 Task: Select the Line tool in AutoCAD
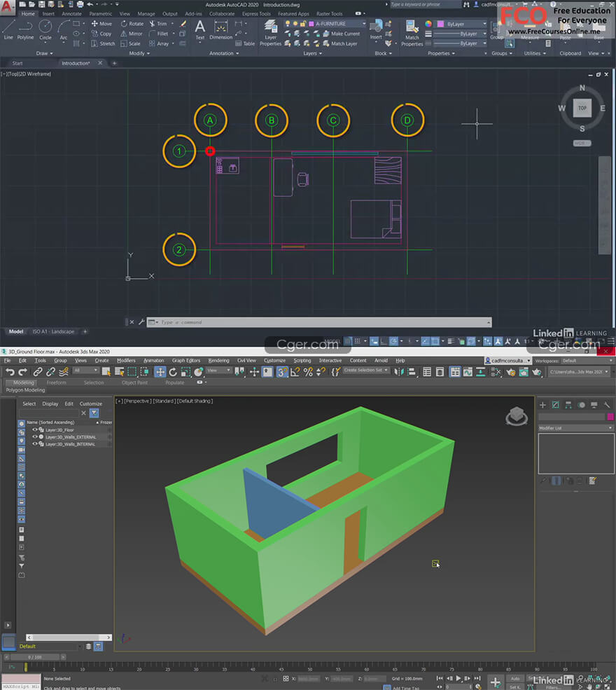8,30
